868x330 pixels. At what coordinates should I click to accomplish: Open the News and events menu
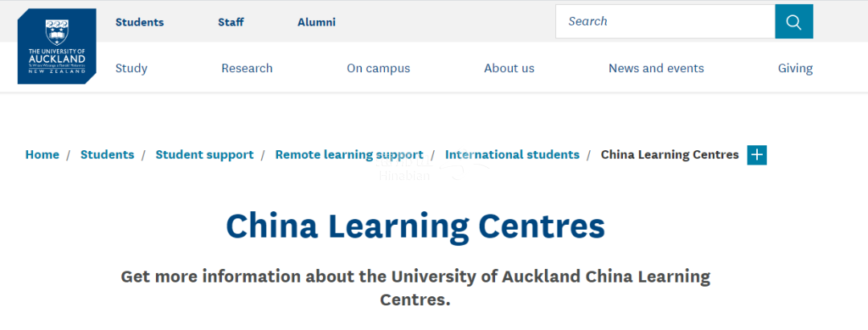point(656,68)
